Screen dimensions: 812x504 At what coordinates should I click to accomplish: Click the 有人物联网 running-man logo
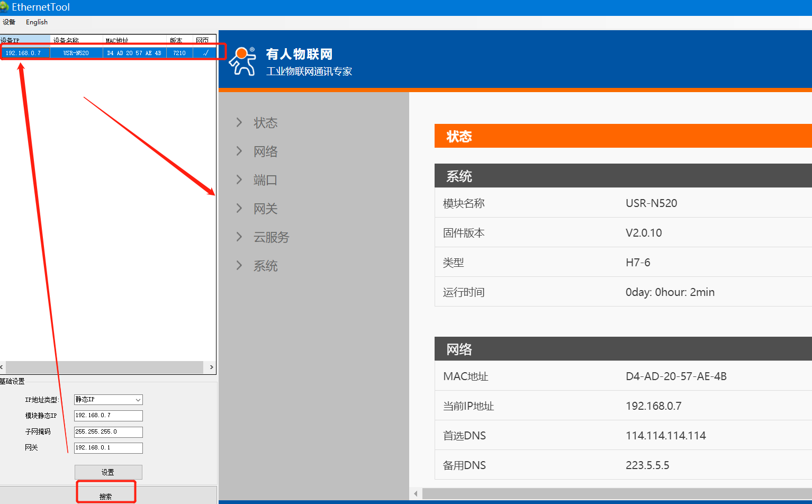(x=242, y=61)
